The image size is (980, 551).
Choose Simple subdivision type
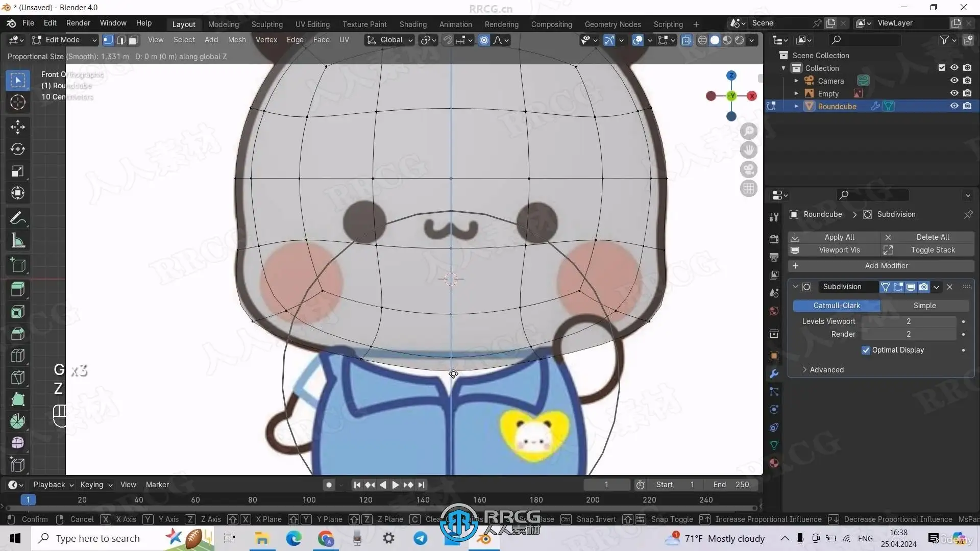[x=924, y=306]
